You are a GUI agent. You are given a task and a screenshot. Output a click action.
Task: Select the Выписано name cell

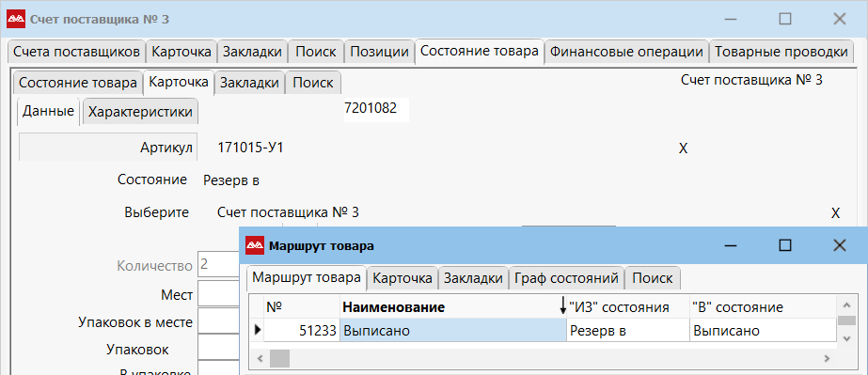tap(453, 331)
